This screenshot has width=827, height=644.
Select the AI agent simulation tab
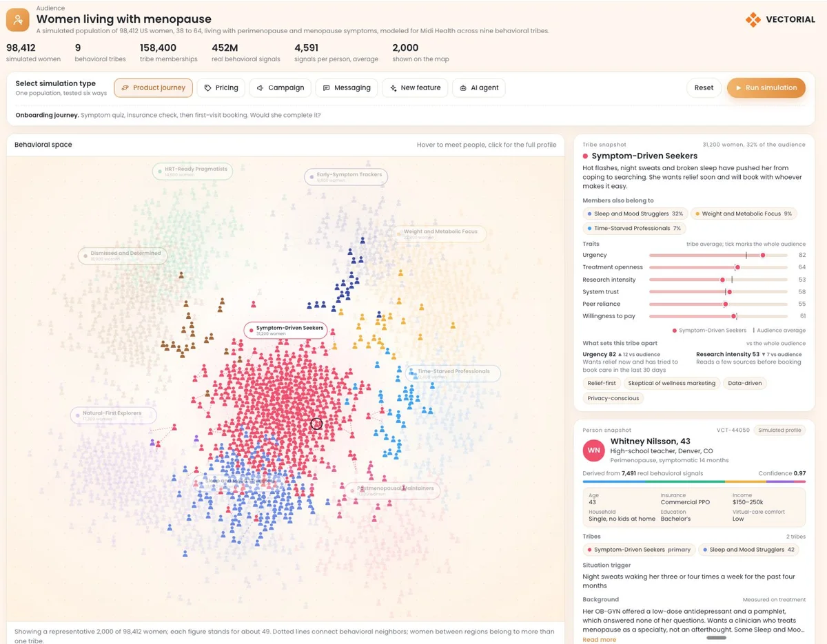pos(479,87)
